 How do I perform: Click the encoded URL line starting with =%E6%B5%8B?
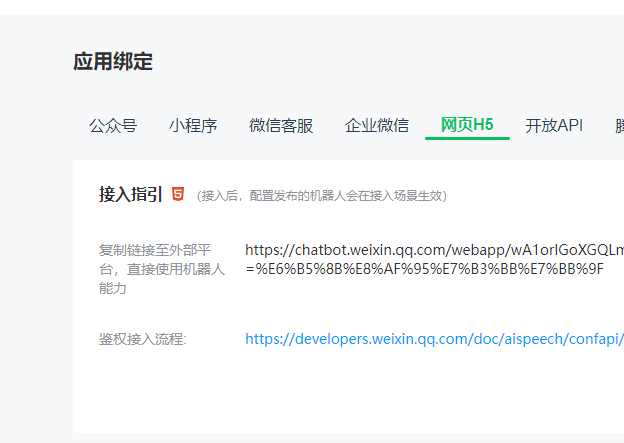coord(425,269)
